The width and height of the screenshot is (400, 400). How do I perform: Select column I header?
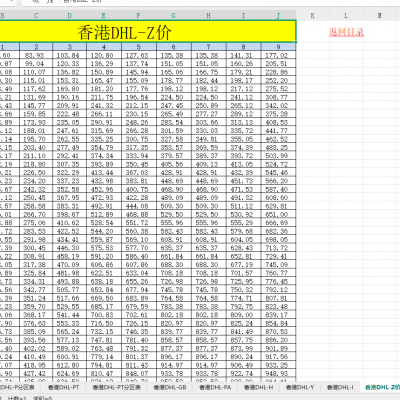coord(243,15)
